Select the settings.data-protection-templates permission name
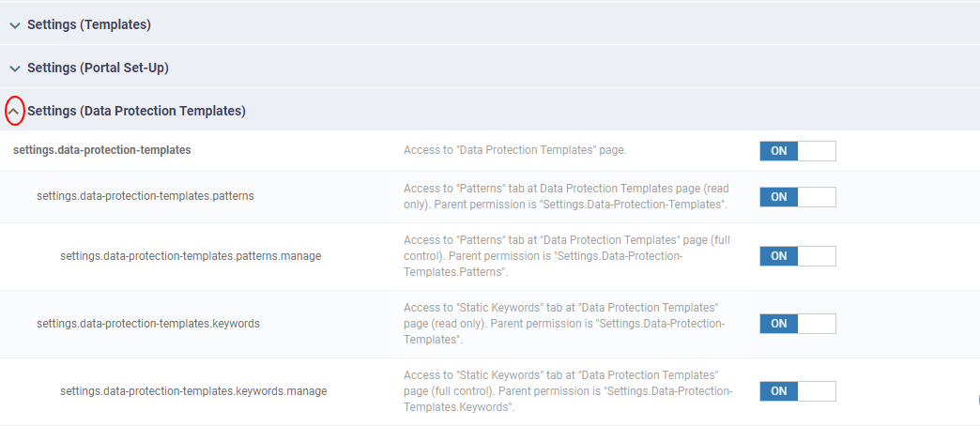The image size is (980, 426). 102,150
